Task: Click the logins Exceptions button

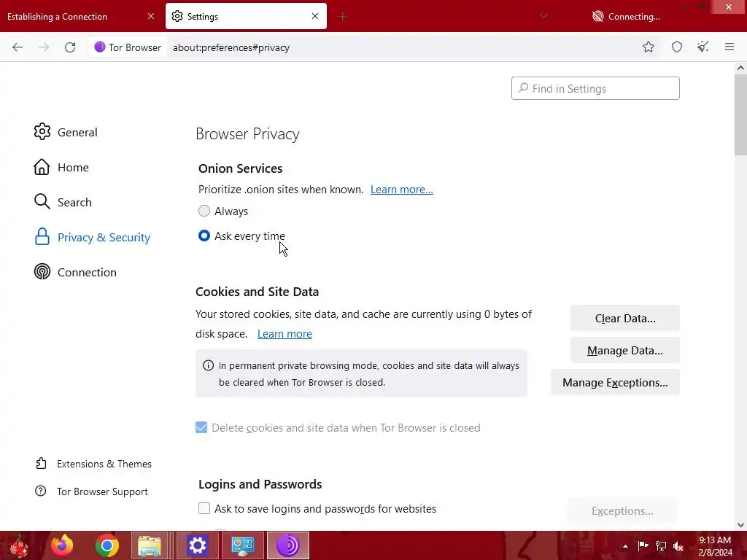Action: click(x=622, y=511)
